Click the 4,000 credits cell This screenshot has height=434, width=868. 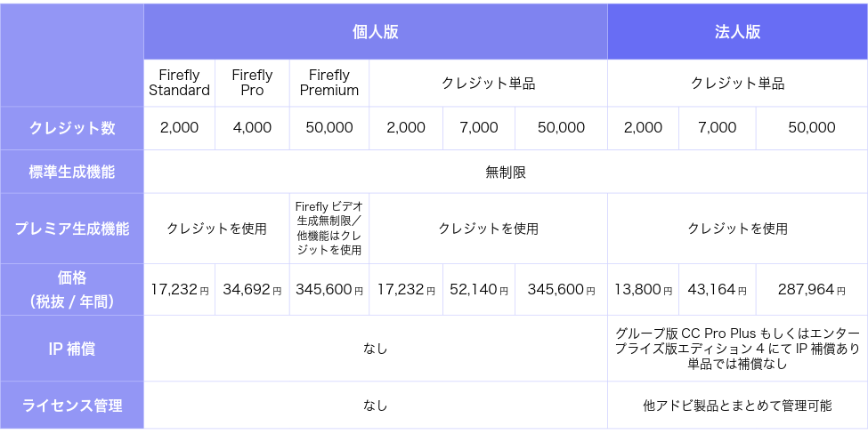click(x=252, y=128)
